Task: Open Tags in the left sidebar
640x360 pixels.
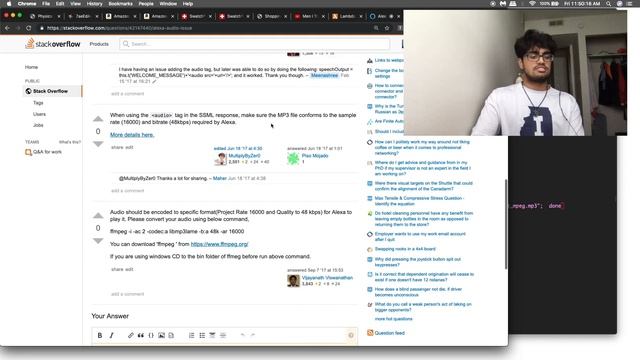Action: point(38,103)
